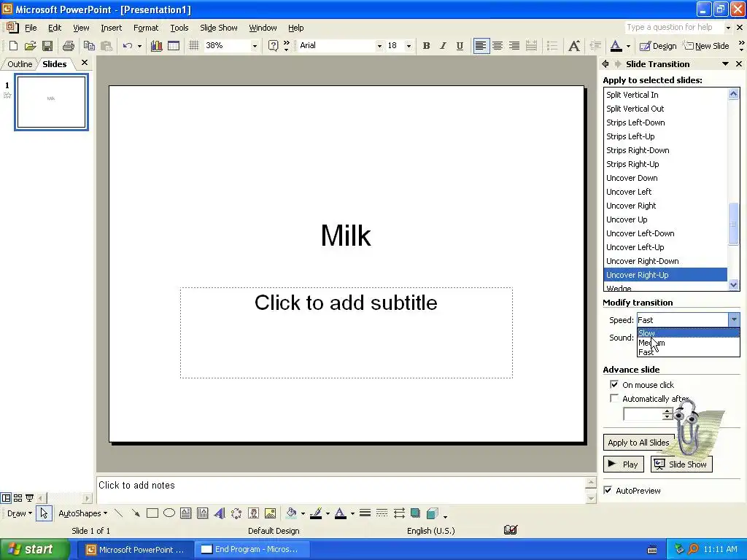Click the New document icon

[13, 46]
